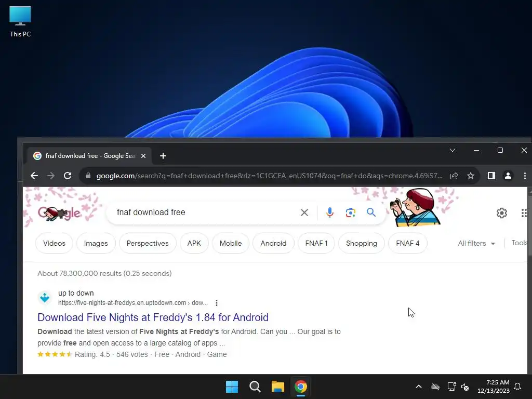This screenshot has width=532, height=399.
Task: Open Google quick settings gear icon
Action: coord(502,212)
